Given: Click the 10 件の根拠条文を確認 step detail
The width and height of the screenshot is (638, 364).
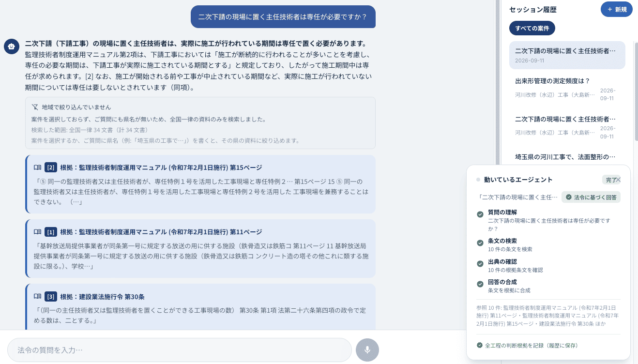Looking at the screenshot, I should [x=515, y=270].
